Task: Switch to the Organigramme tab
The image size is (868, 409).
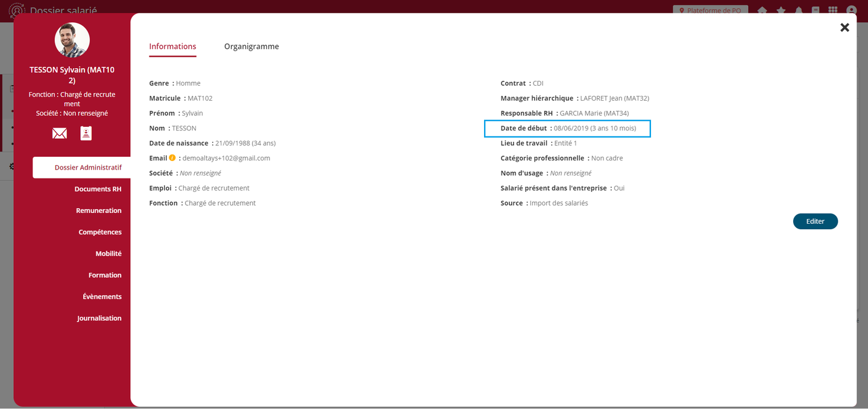Action: coord(251,46)
